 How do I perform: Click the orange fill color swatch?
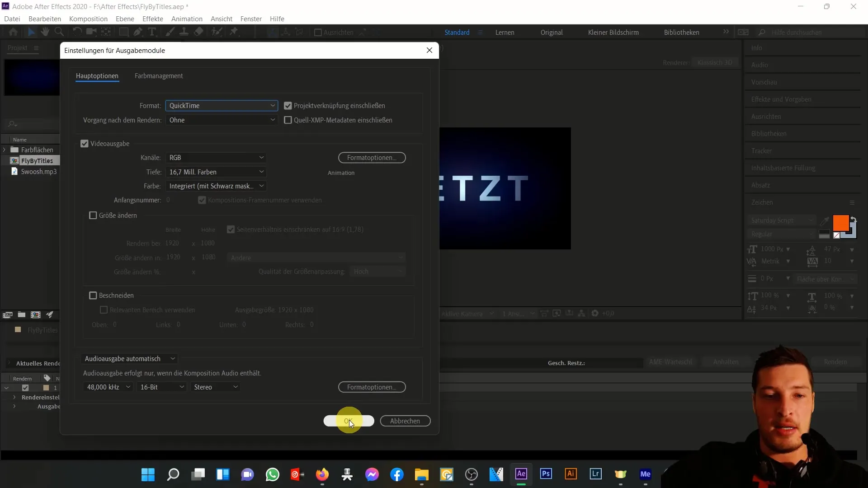click(840, 223)
